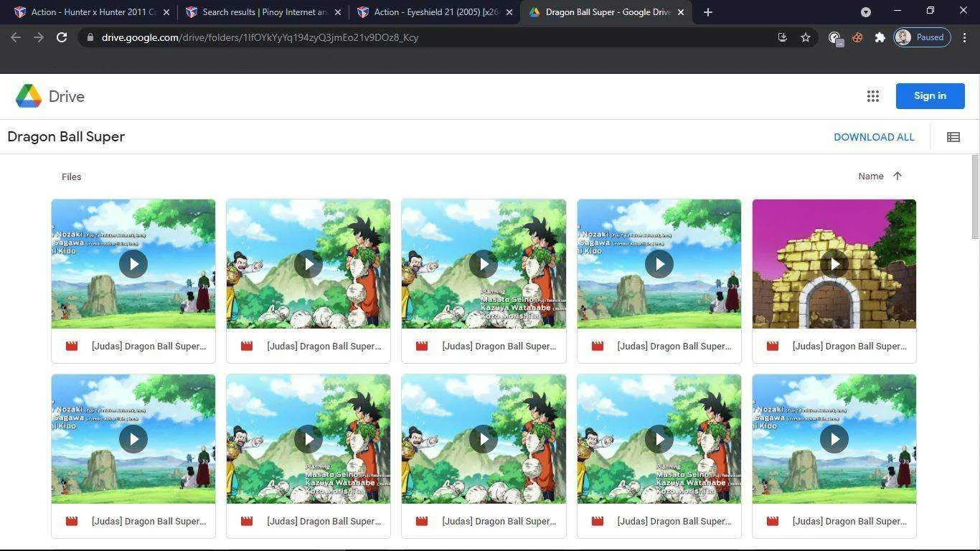
Task: Select file name under golden ruins thumbnail
Action: pyautogui.click(x=849, y=346)
